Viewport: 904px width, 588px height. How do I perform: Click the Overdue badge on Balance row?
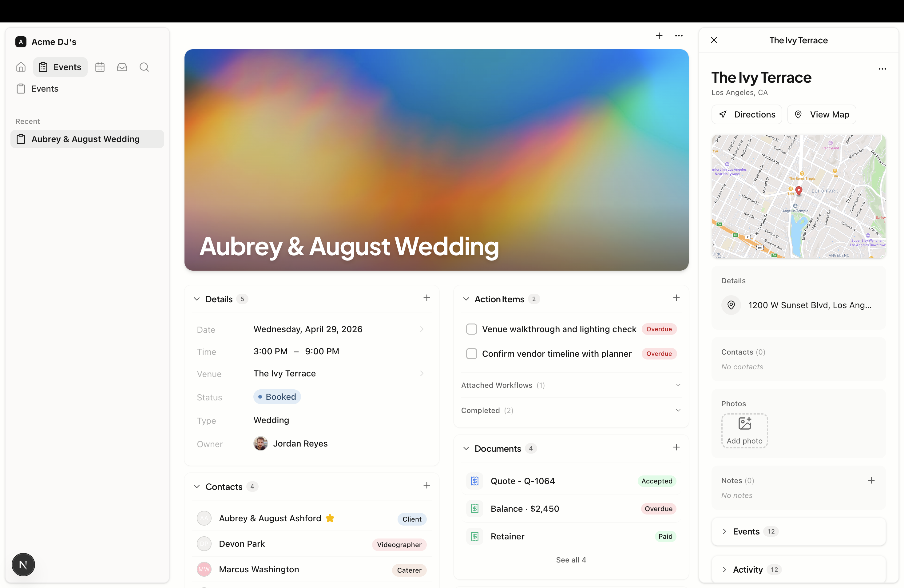pos(658,509)
